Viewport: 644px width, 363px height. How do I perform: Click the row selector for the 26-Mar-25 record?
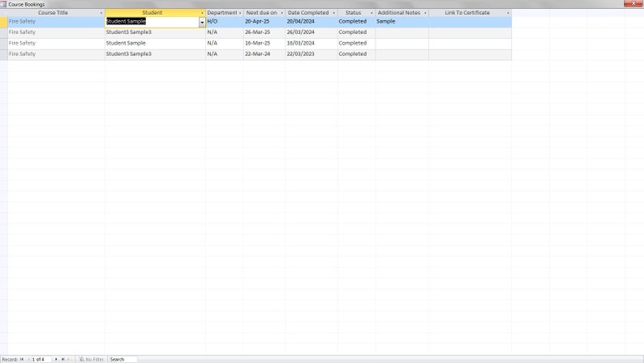tap(4, 32)
